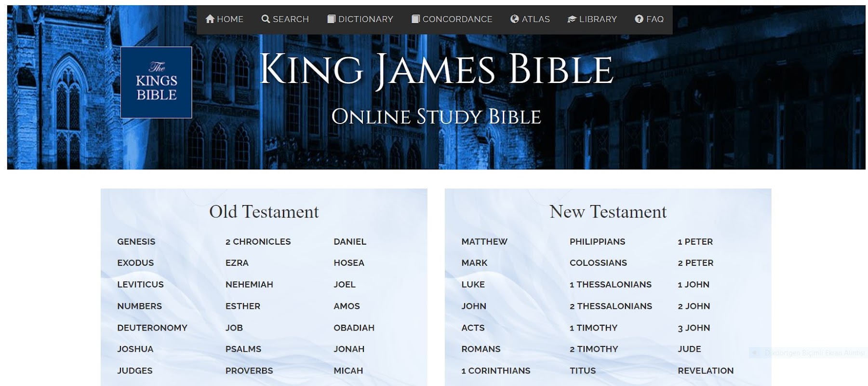Select 2 Thessalonians
Screen dimensions: 868x386
tap(611, 306)
